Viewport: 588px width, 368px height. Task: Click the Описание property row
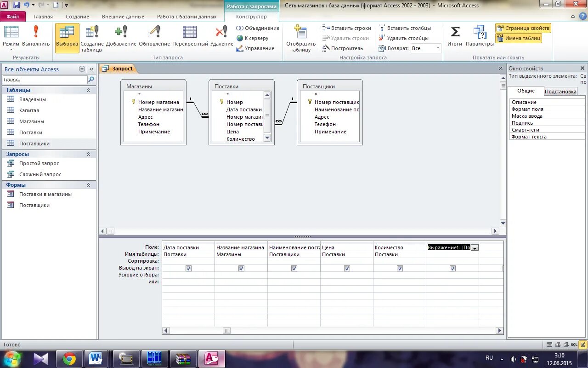(547, 102)
